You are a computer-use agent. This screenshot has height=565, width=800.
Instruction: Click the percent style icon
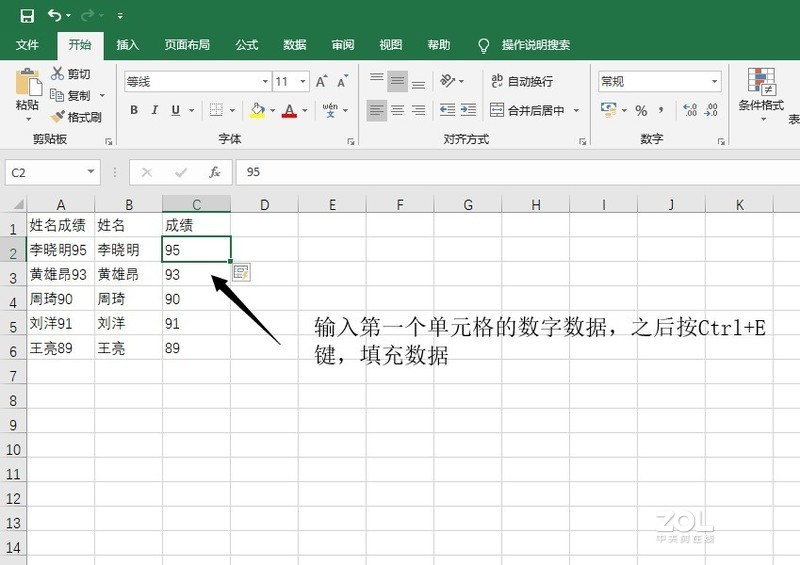click(641, 110)
